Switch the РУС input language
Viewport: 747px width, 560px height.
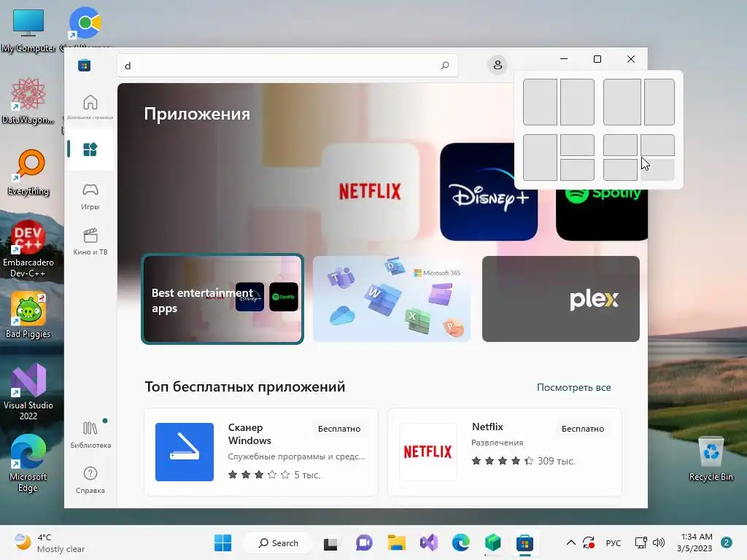click(613, 542)
